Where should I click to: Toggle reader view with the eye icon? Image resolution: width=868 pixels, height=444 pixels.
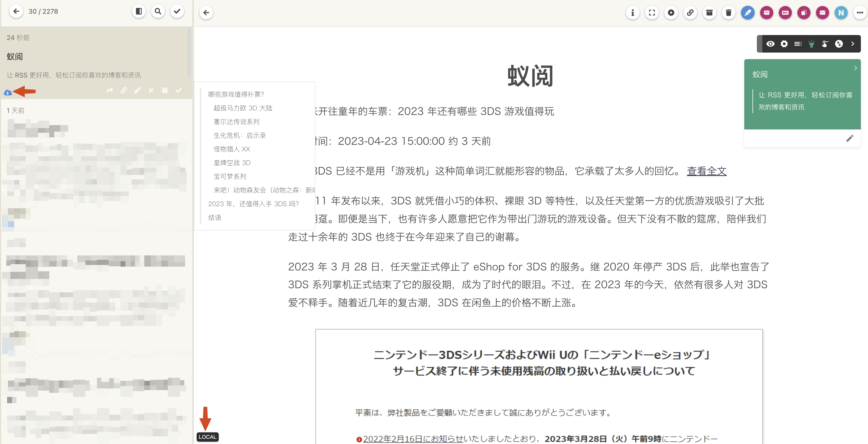pos(771,44)
